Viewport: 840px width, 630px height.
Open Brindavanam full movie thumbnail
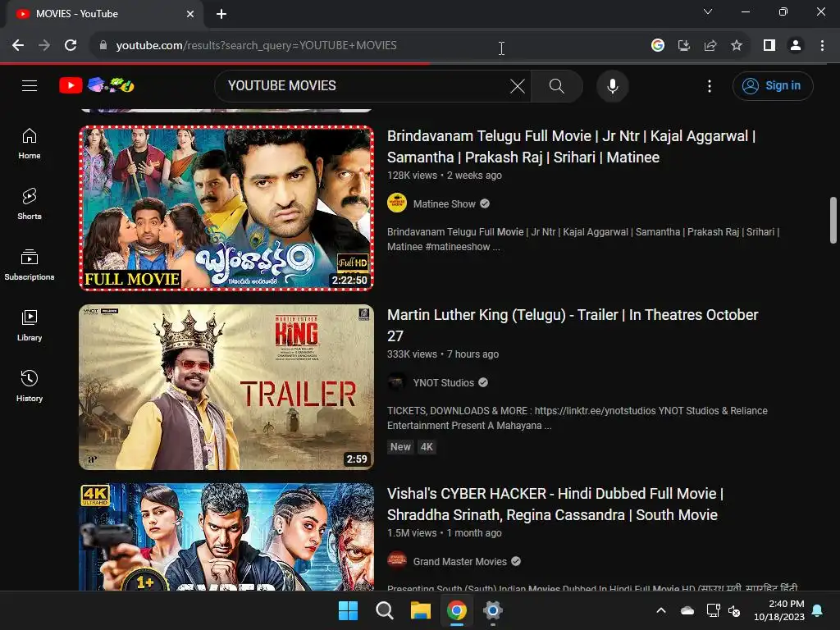tap(226, 208)
